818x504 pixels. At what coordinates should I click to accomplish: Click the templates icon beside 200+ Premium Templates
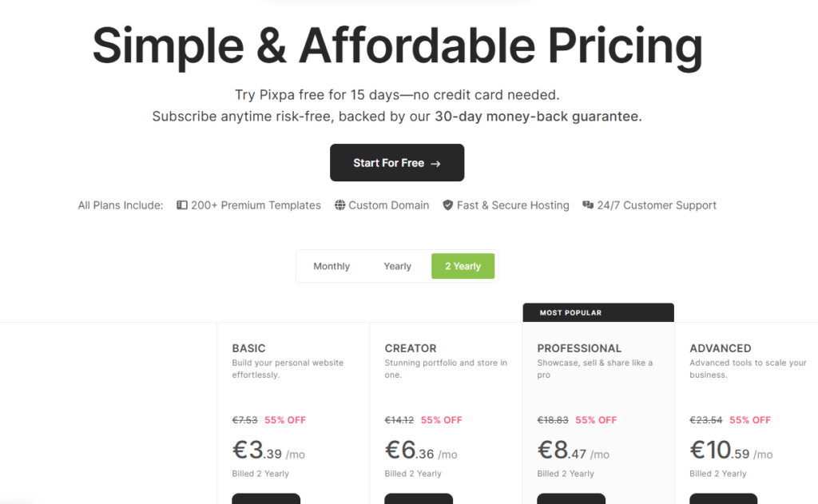pos(182,205)
